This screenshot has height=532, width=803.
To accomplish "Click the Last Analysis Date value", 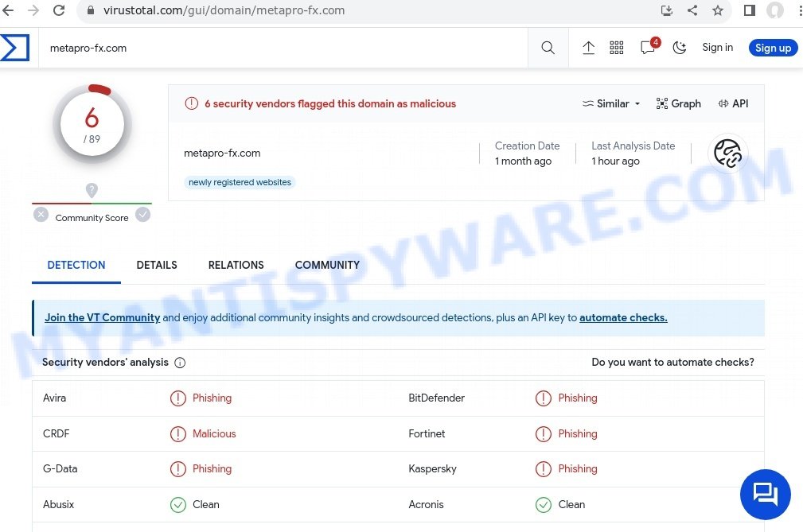I will [x=615, y=161].
